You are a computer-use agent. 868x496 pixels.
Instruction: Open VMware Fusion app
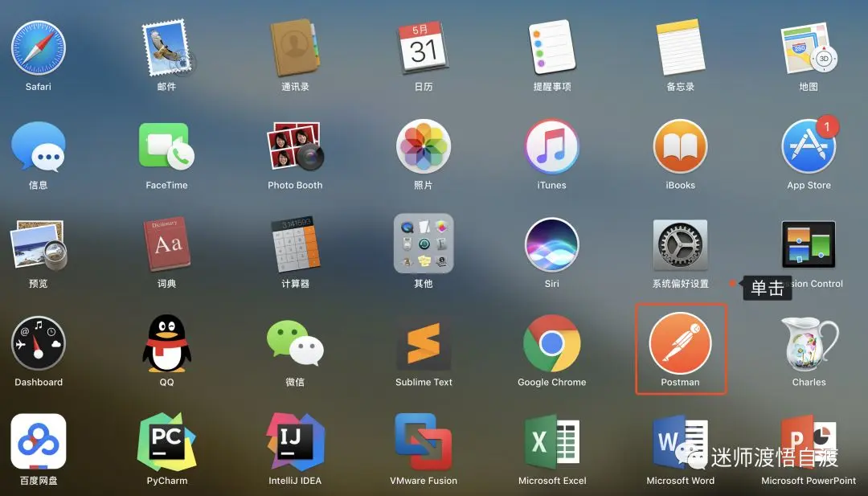(x=424, y=442)
